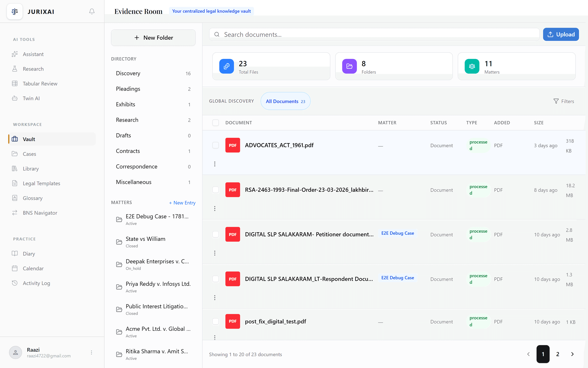This screenshot has width=588, height=368.
Task: Go to page 2 of documents
Action: point(558,354)
